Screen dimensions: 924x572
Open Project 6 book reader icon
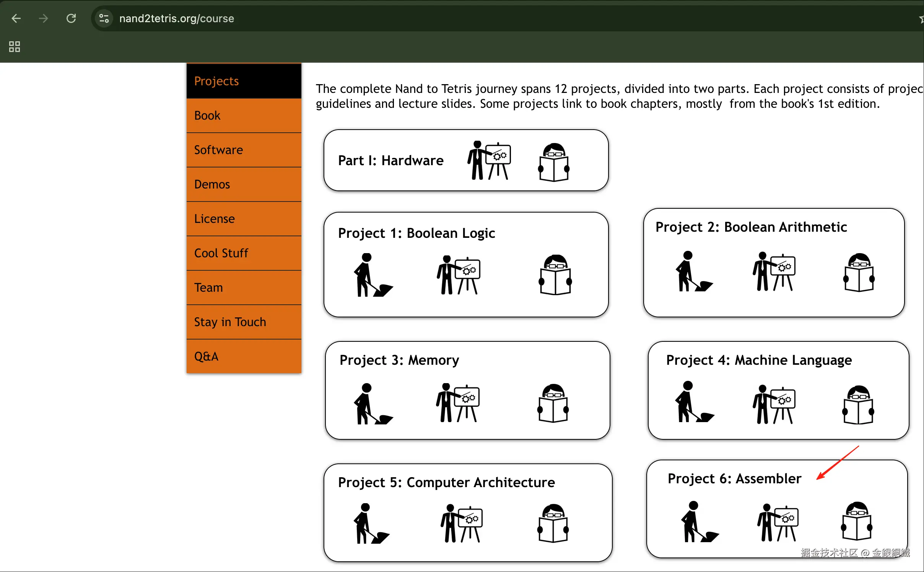pos(857,522)
